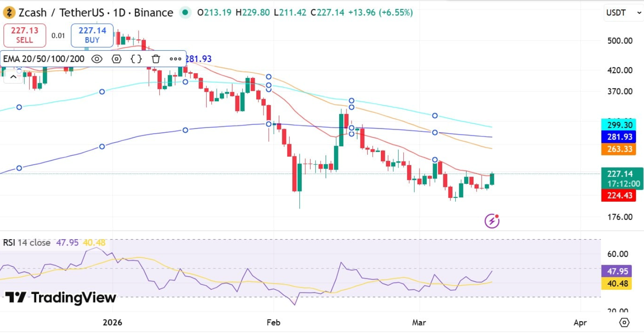This screenshot has height=334, width=644.
Task: Click the Feb label on time axis
Action: pyautogui.click(x=273, y=323)
